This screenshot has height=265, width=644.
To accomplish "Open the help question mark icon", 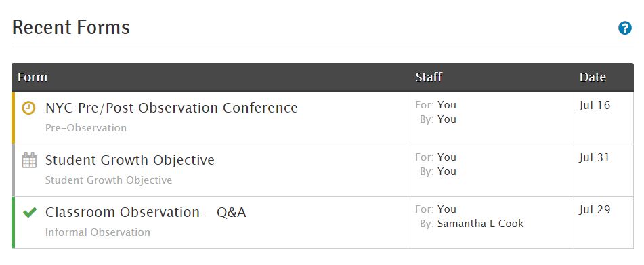I will (x=624, y=28).
